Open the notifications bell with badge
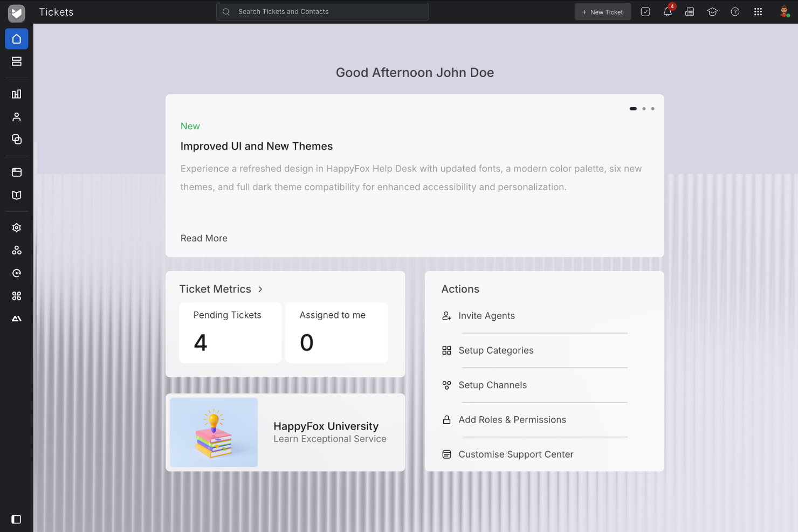 coord(668,11)
